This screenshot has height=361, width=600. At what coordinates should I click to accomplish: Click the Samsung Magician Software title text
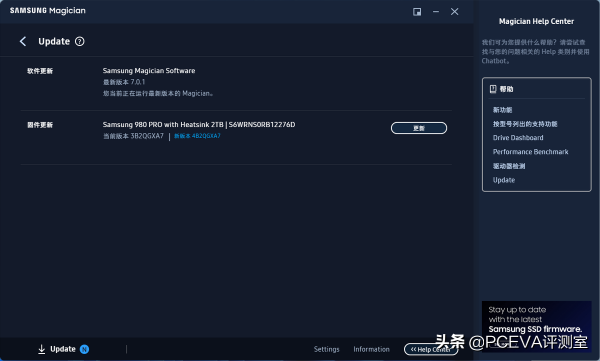coord(149,71)
